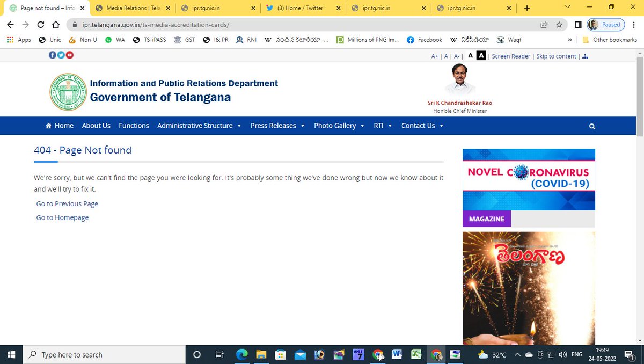Open the Mail app from the taskbar
The width and height of the screenshot is (644, 364).
tap(299, 354)
